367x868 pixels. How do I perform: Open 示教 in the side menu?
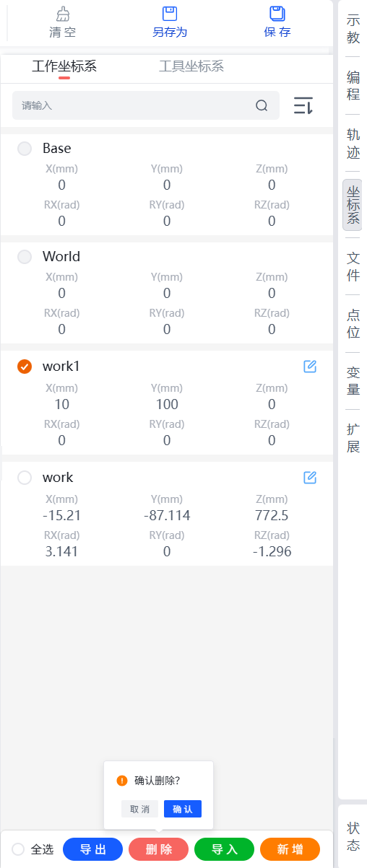point(353,29)
